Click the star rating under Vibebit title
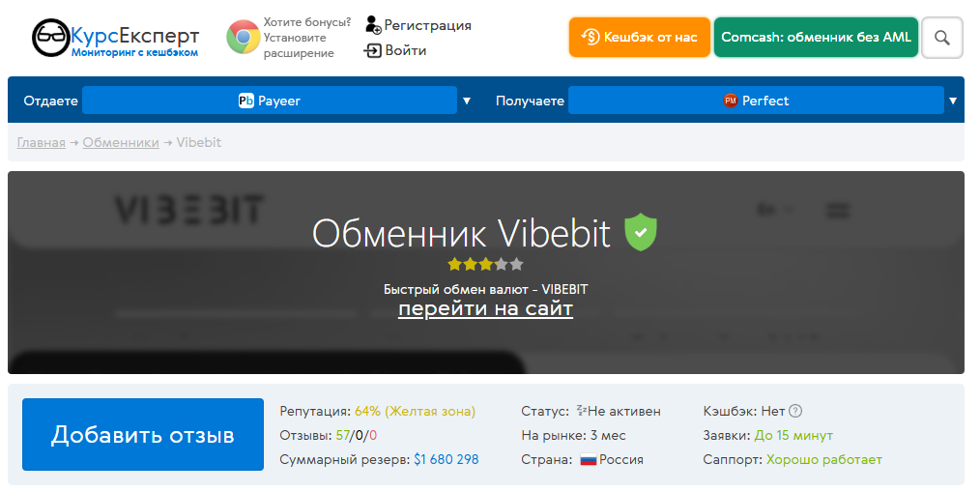 [x=485, y=265]
